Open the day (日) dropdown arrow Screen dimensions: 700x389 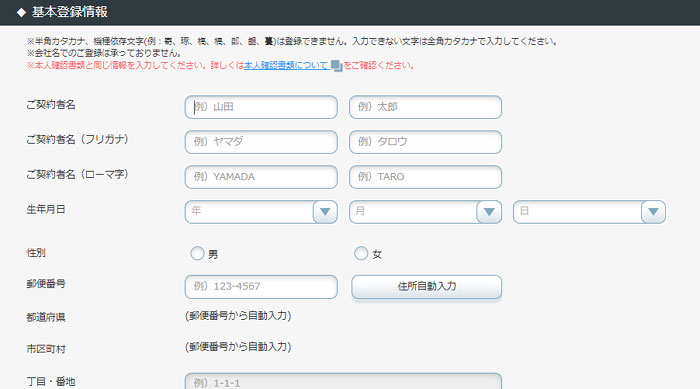point(653,212)
